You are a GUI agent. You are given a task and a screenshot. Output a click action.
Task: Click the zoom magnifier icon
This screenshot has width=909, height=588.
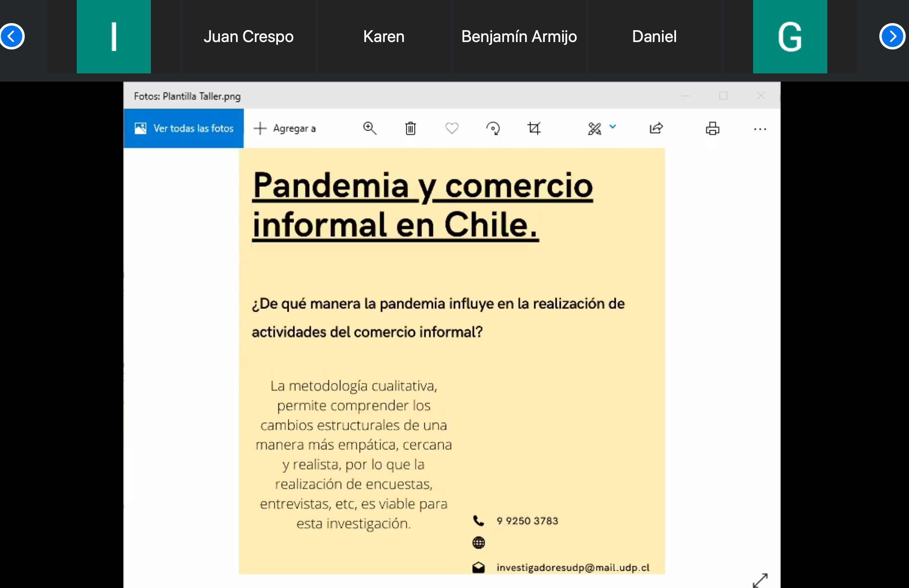tap(370, 128)
